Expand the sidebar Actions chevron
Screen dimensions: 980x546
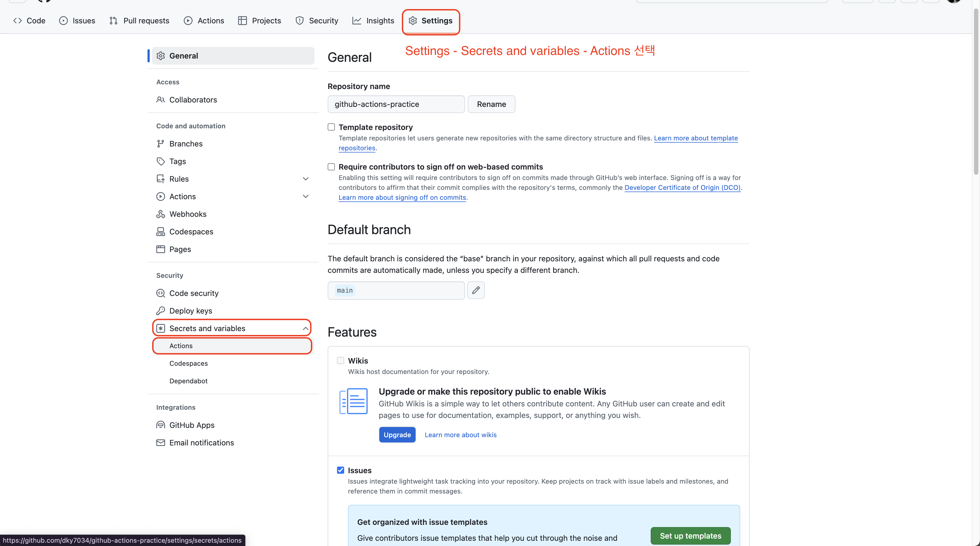coord(305,196)
